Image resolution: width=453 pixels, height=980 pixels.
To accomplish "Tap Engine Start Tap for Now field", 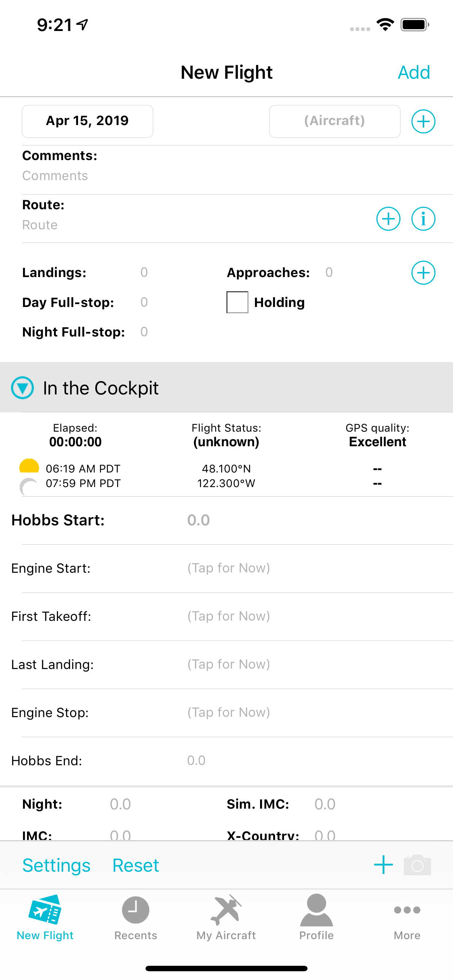I will [228, 568].
